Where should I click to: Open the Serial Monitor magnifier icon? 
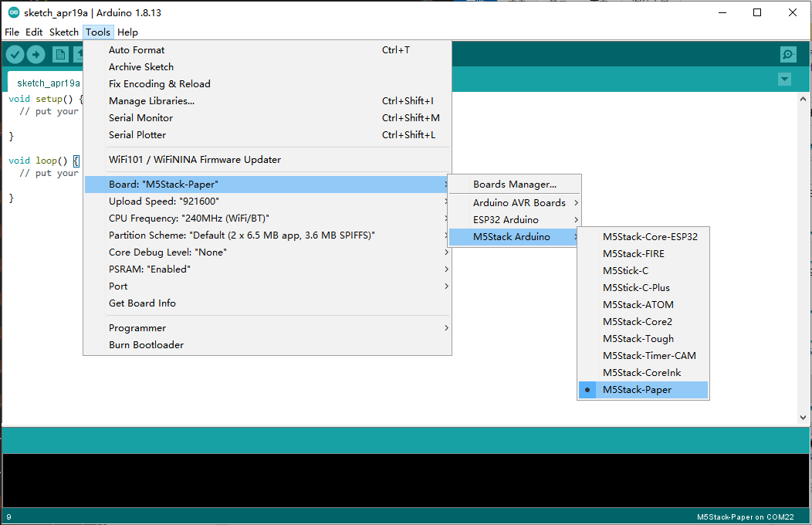tap(788, 54)
